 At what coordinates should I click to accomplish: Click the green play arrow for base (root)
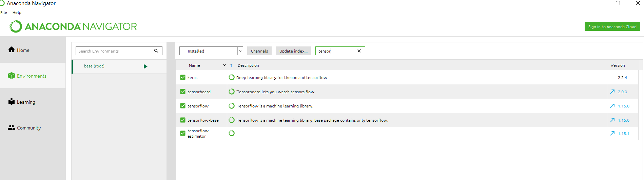point(145,66)
